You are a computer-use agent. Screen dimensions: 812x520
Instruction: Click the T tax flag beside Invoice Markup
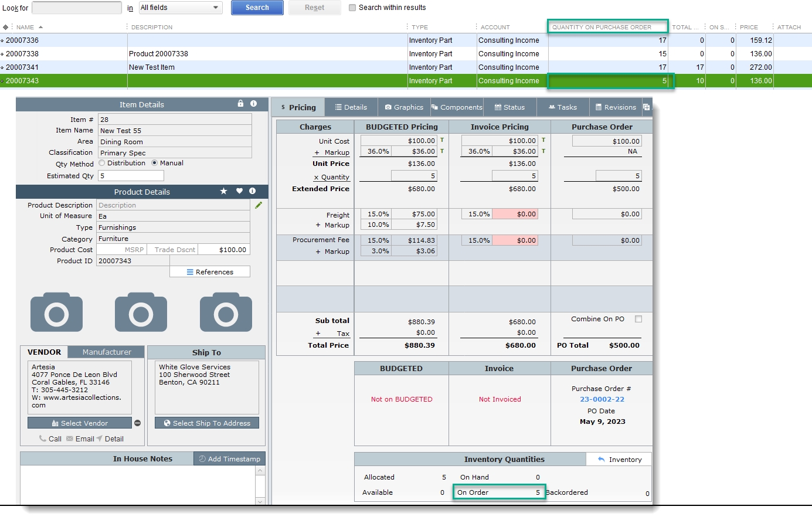pyautogui.click(x=543, y=151)
